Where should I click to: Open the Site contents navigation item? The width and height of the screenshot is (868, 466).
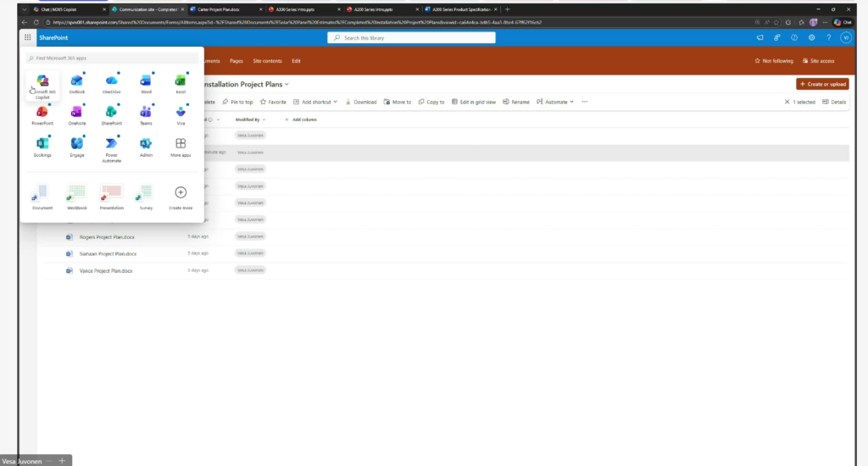pyautogui.click(x=267, y=61)
